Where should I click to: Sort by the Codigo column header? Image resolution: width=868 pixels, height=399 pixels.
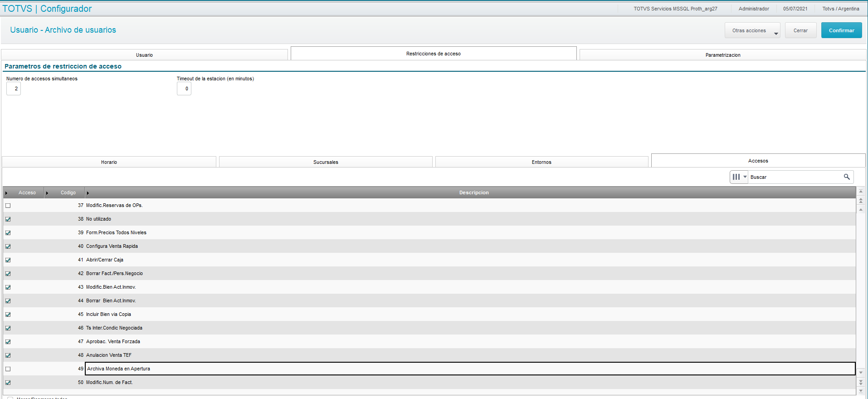point(68,193)
